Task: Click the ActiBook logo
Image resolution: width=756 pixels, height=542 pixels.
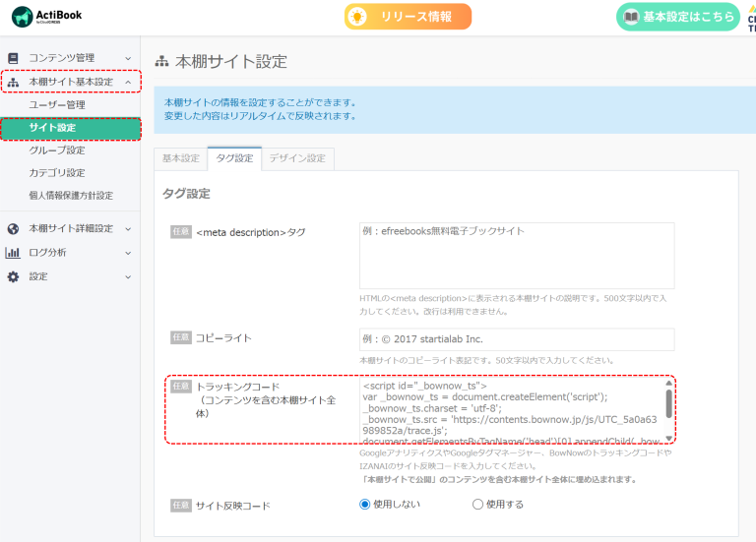Action: point(47,17)
